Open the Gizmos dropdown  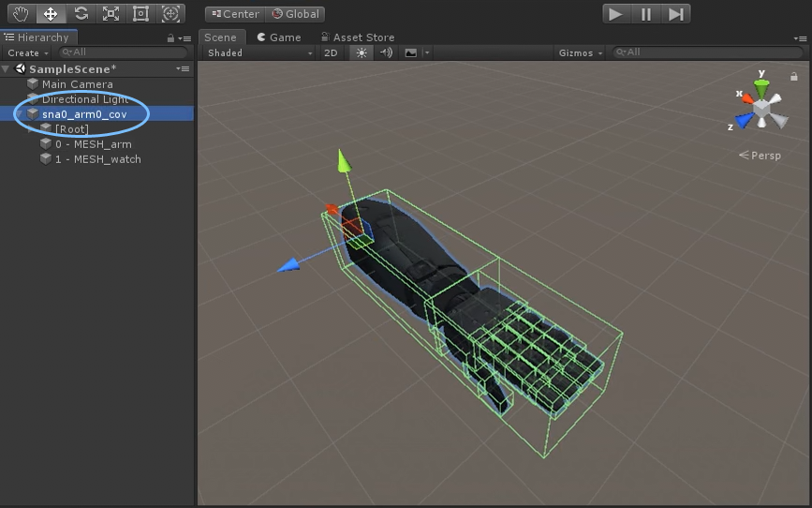[x=580, y=52]
